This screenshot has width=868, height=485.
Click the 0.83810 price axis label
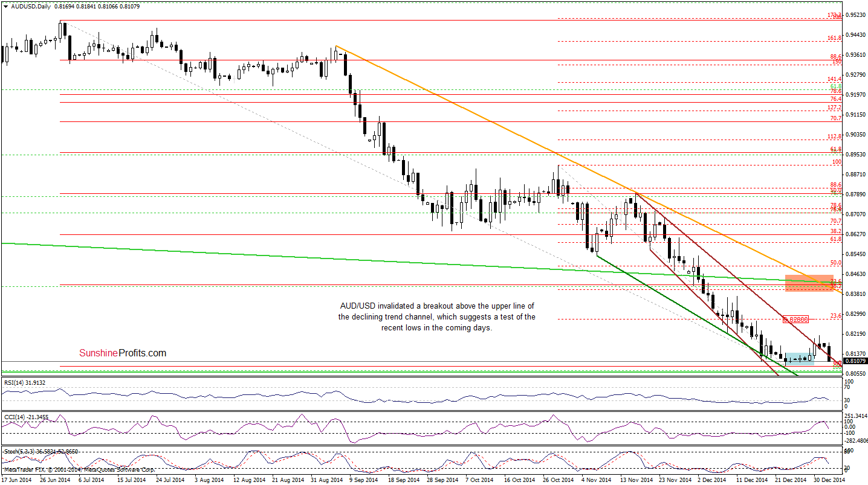855,294
